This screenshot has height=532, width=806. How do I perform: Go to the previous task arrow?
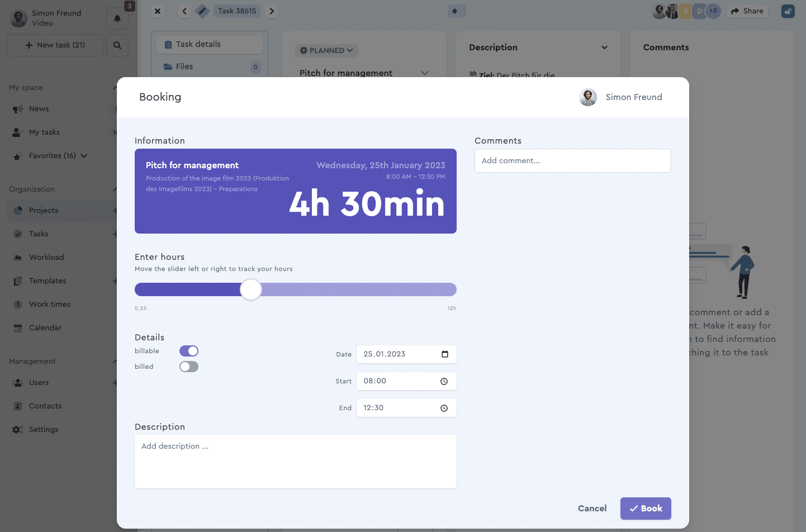(x=184, y=11)
